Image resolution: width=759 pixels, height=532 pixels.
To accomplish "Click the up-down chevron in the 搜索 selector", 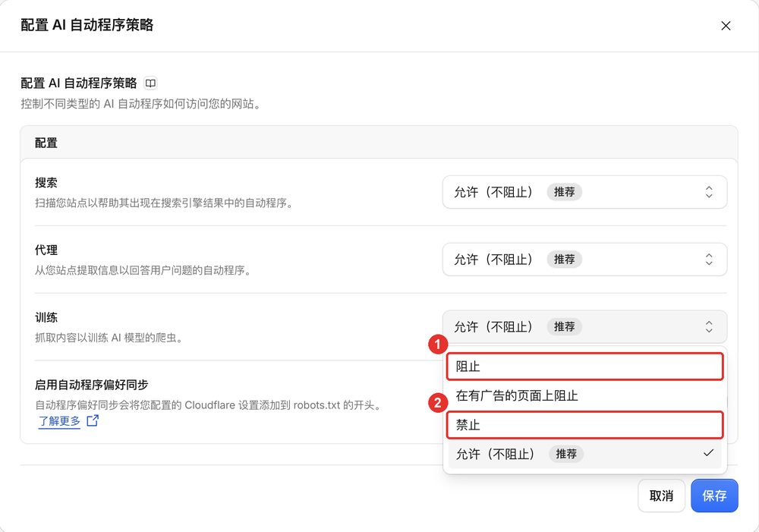I will point(709,192).
